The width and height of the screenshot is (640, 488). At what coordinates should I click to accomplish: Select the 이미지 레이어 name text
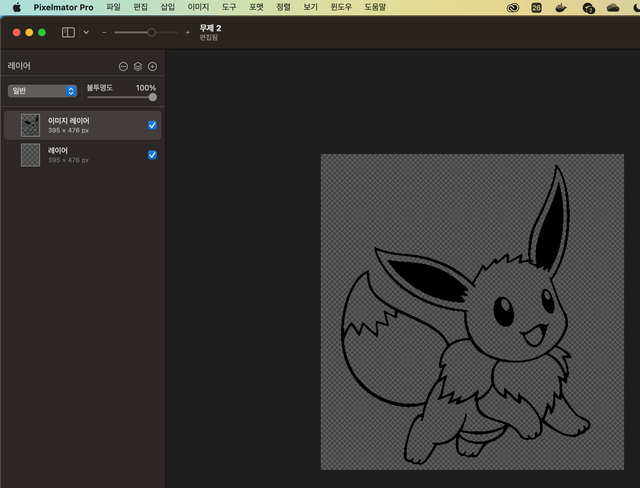pyautogui.click(x=69, y=121)
